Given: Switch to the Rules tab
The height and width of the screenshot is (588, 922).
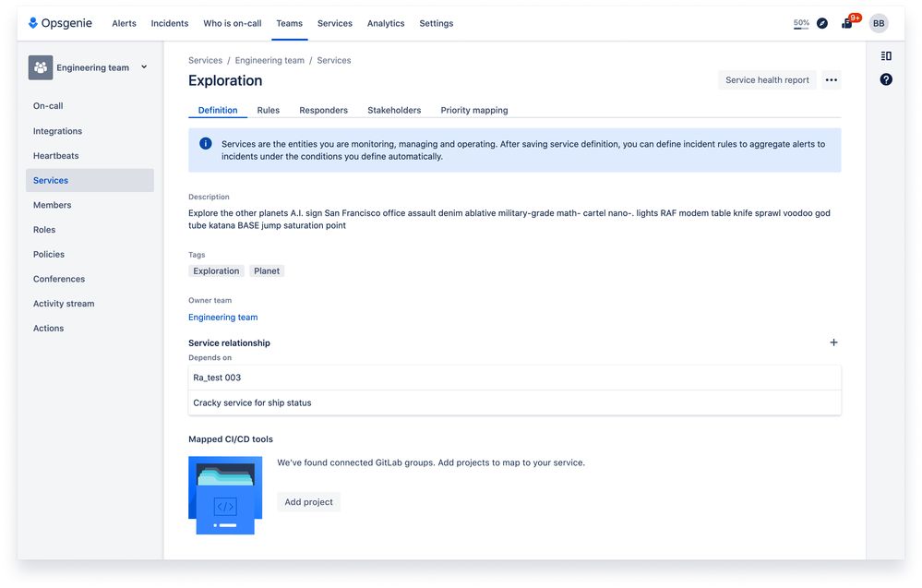Looking at the screenshot, I should (269, 110).
